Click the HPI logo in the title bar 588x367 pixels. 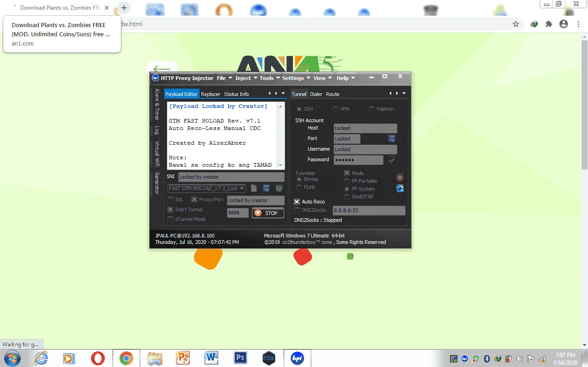(x=155, y=78)
